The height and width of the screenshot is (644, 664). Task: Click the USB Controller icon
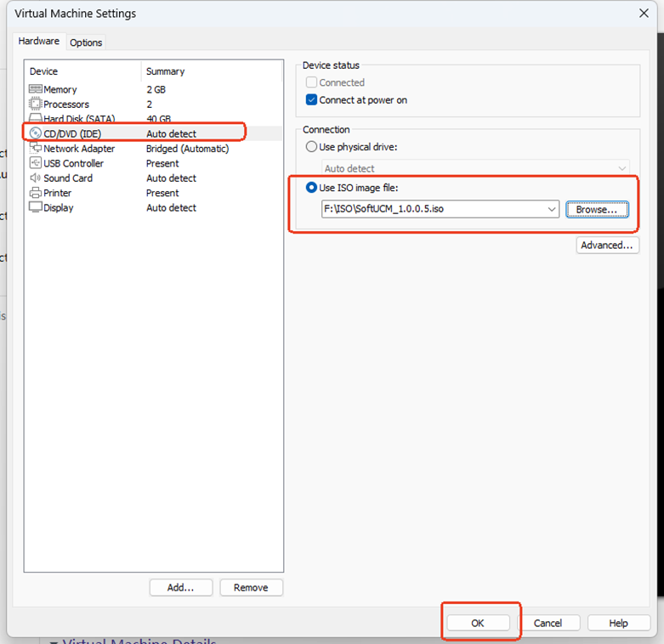35,163
